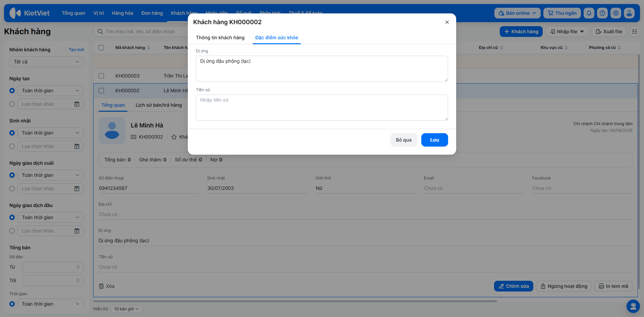Screen dimensions: 644x317
Task: Open the Tổng quan menu
Action: [73, 13]
